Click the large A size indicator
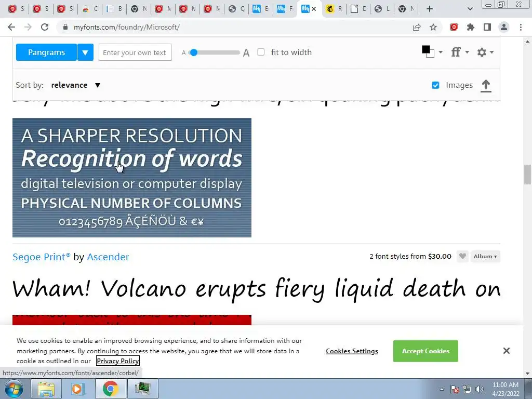Image resolution: width=532 pixels, height=399 pixels. (x=246, y=52)
